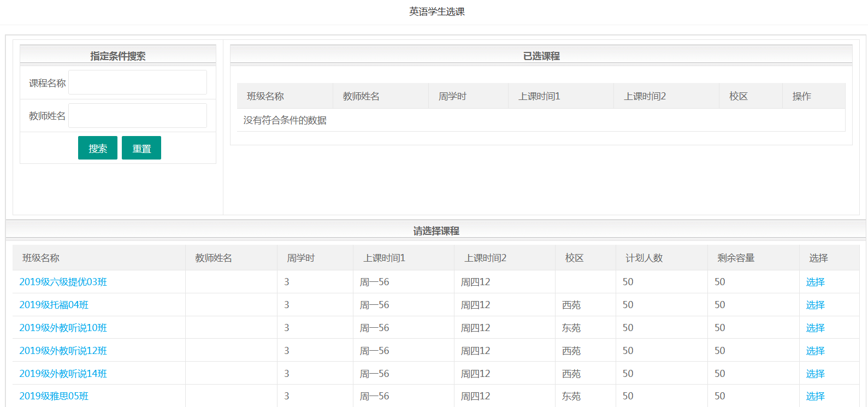Open the 2019级外教听说10班 course link
868x407 pixels.
point(63,328)
